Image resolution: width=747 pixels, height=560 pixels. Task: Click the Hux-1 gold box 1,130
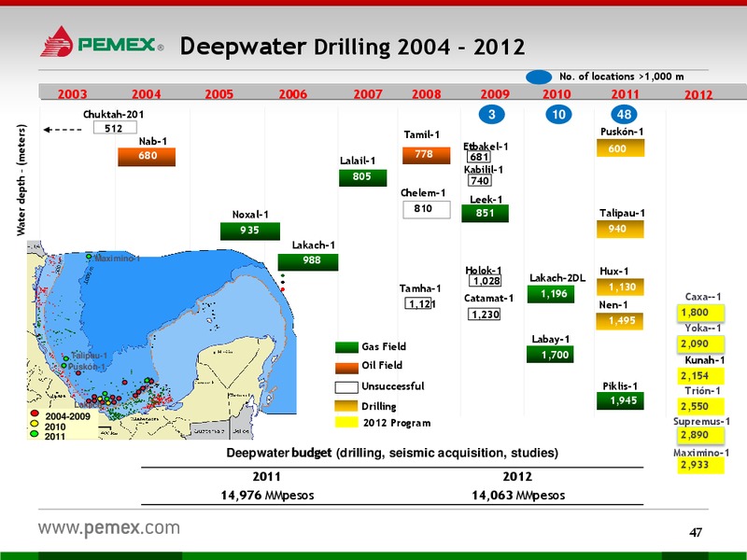[620, 287]
